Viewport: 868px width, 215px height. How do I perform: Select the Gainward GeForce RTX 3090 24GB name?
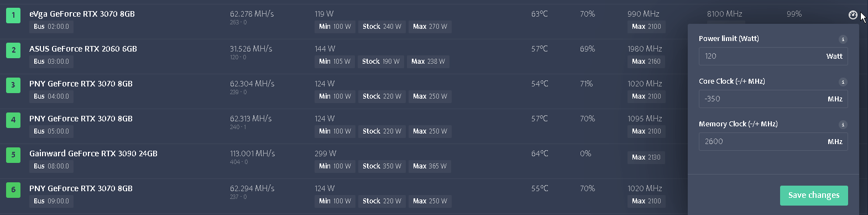pyautogui.click(x=93, y=153)
